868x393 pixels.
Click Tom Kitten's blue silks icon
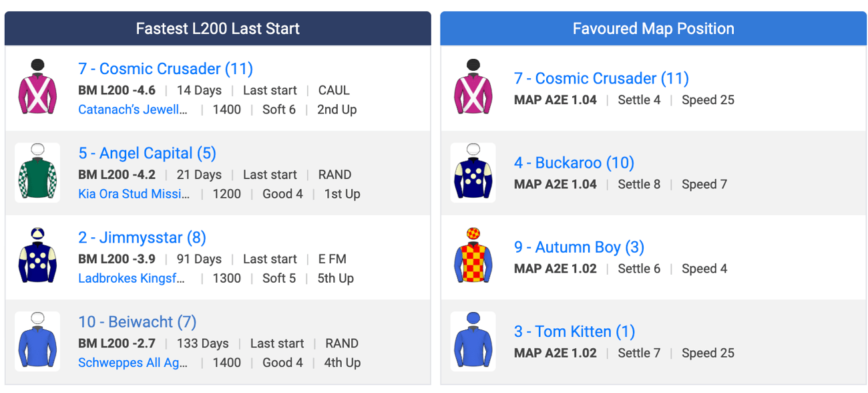coord(473,341)
